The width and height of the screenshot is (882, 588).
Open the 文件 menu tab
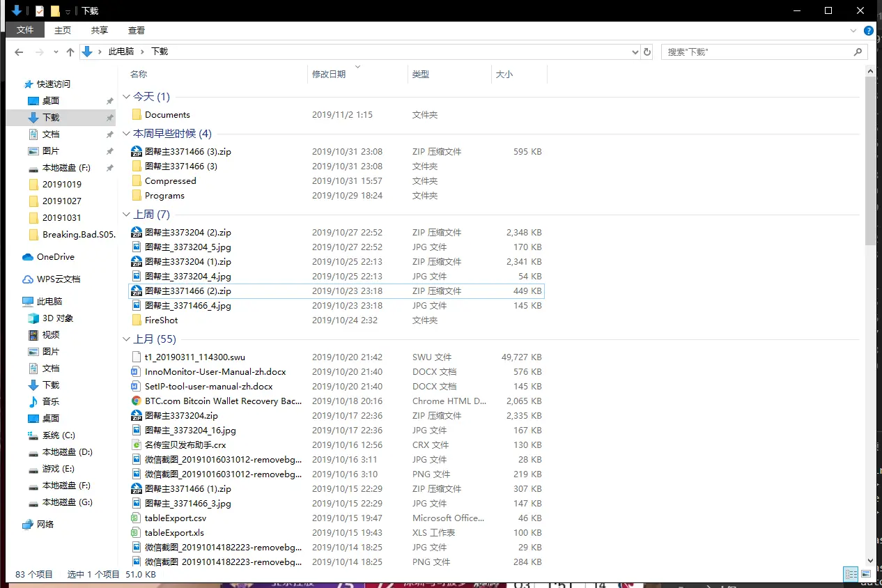point(25,30)
